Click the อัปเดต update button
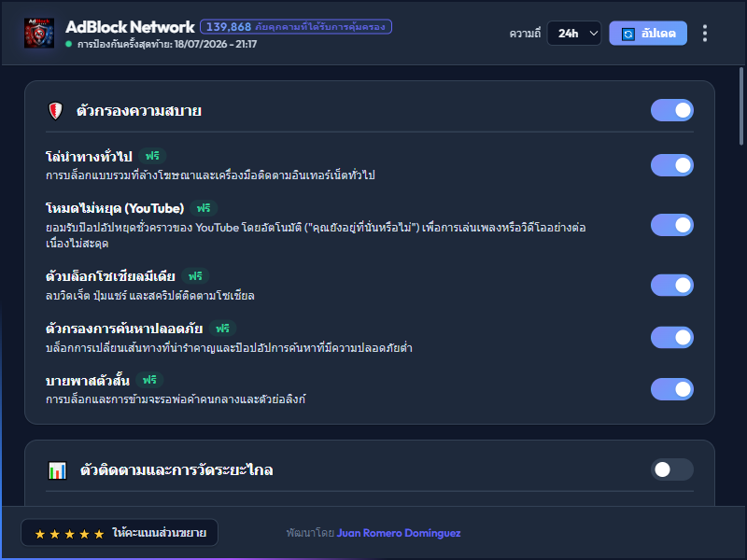 pos(648,34)
